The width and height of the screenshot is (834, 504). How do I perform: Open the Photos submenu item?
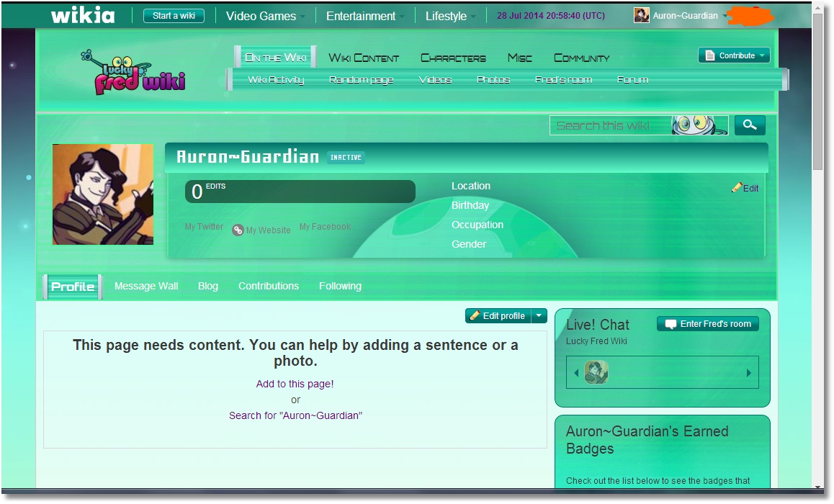(x=493, y=80)
